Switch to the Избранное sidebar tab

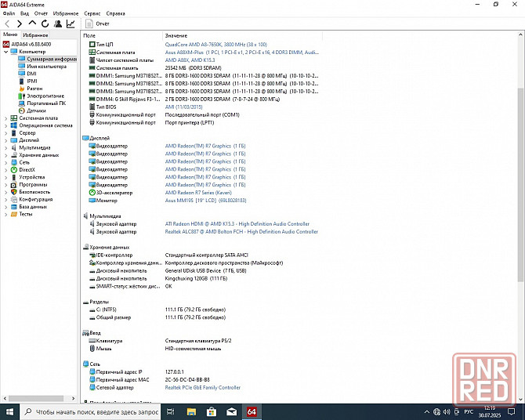35,34
